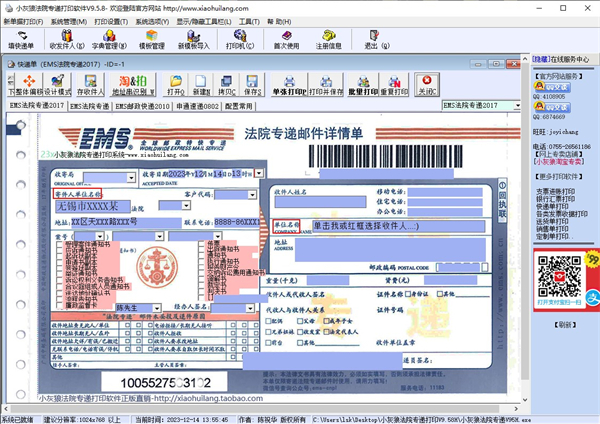Expand 收寄局 dropdown
Image resolution: width=600 pixels, height=424 pixels.
[x=131, y=178]
